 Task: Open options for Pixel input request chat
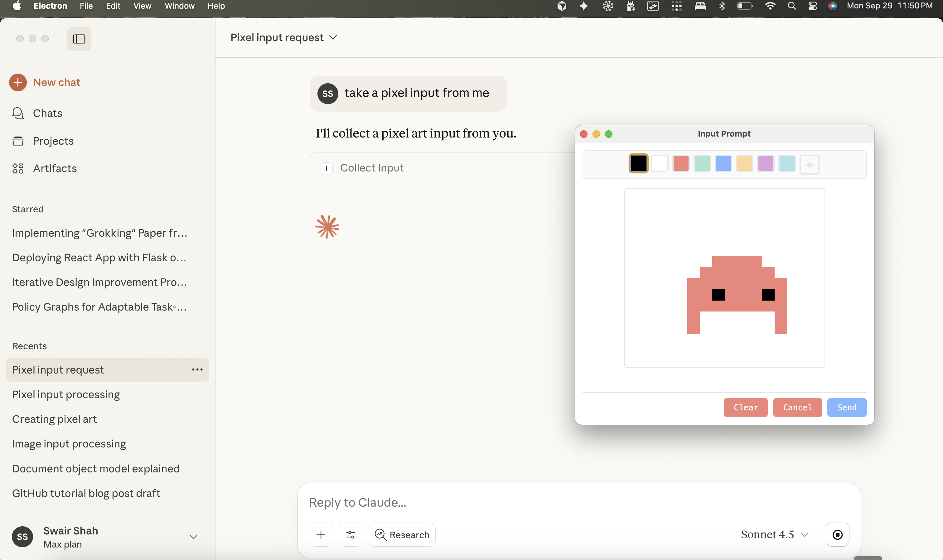tap(197, 369)
